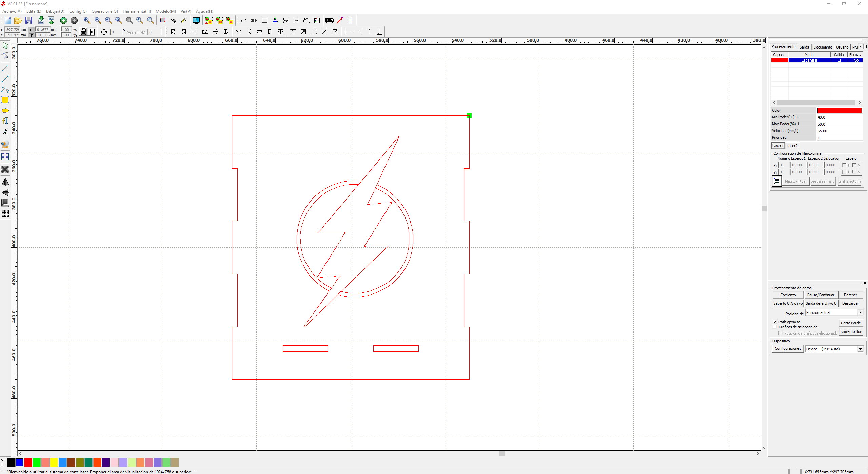868x474 pixels.
Task: Click the Comienzo button
Action: 788,295
